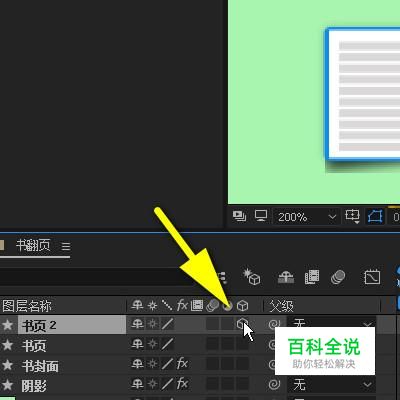The width and height of the screenshot is (400, 400).
Task: Toggle fx effects switch for 书封面
Action: [x=182, y=364]
